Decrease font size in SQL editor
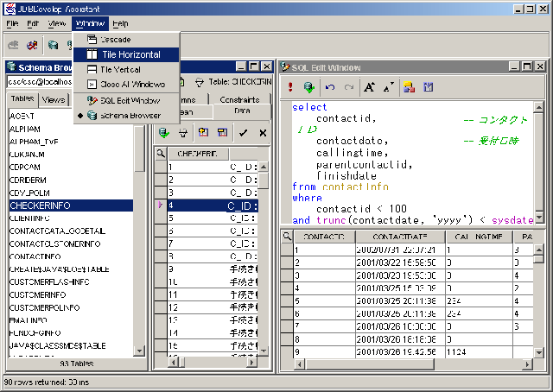553x392 pixels. coord(388,87)
